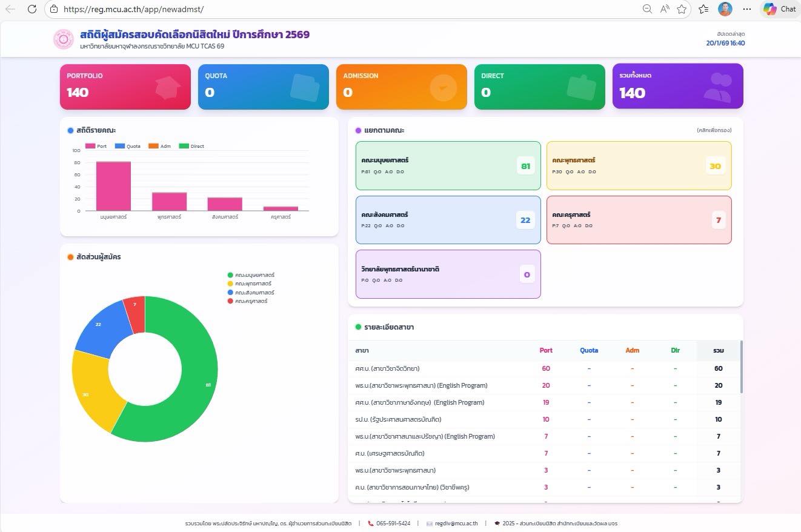Click the favorites star icon in address bar
801x532 pixels.
682,9
